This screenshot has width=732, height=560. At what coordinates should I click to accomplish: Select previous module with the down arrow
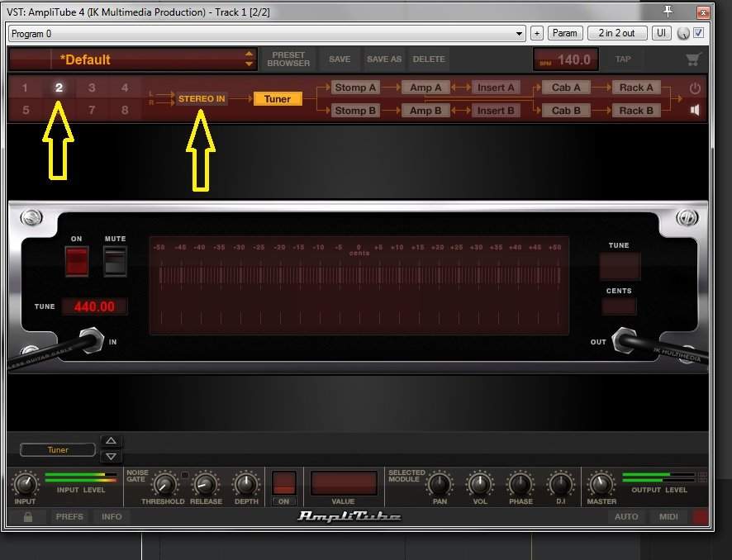pyautogui.click(x=111, y=457)
